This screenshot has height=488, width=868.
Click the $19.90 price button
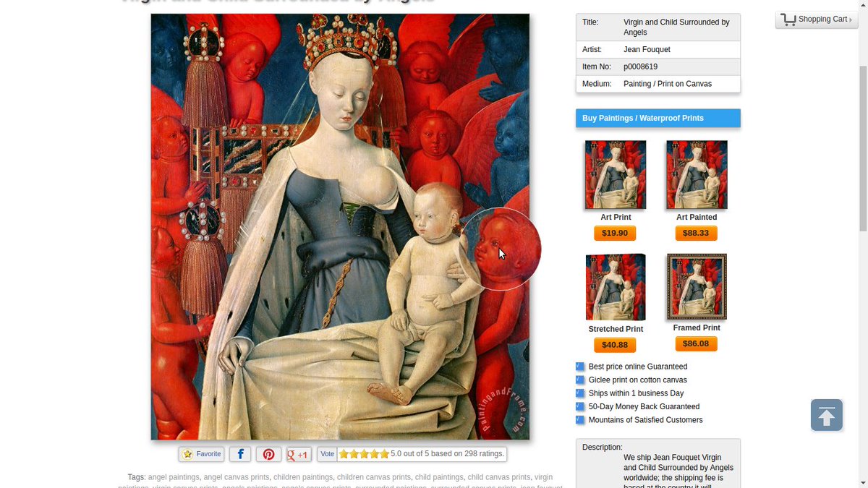[x=615, y=233]
